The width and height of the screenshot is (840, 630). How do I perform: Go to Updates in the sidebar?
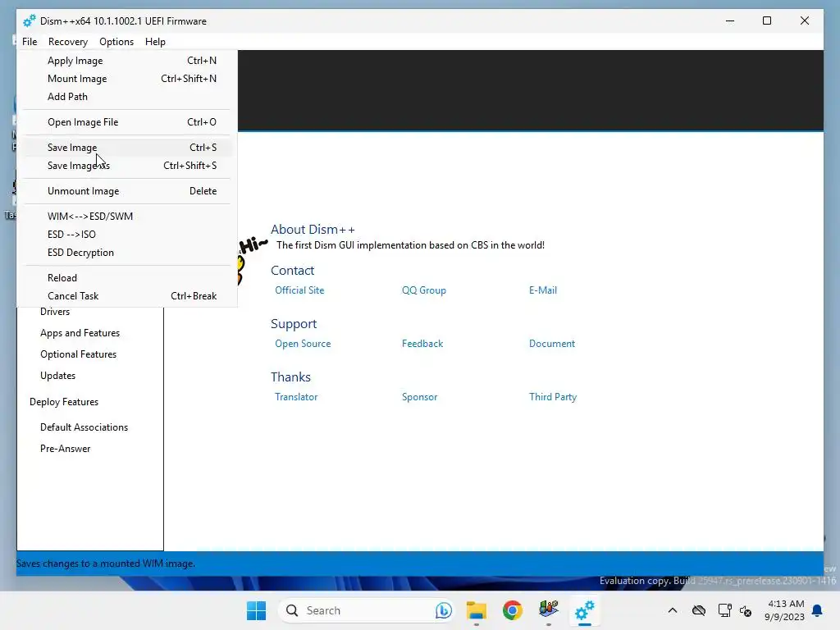pos(58,376)
